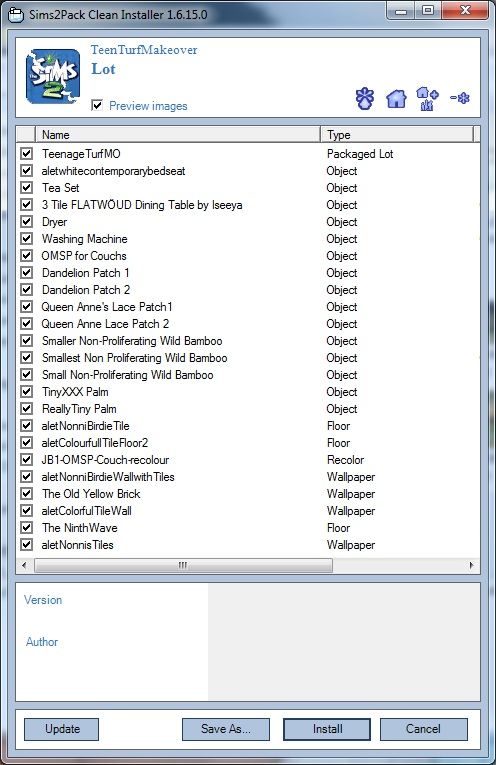Image resolution: width=496 pixels, height=765 pixels.
Task: Uncheck the aletNonniBirdieTile checkbox
Action: pyautogui.click(x=26, y=426)
